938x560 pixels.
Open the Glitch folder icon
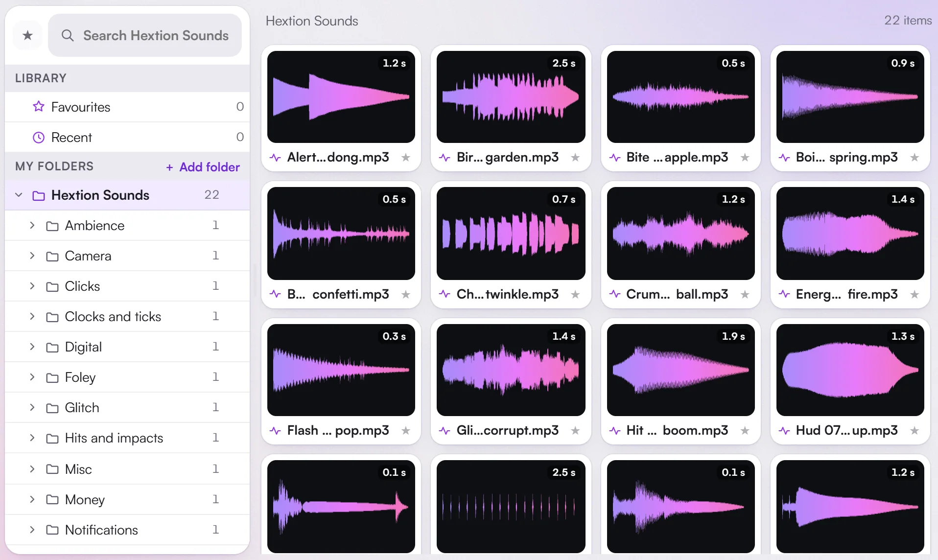[52, 408]
